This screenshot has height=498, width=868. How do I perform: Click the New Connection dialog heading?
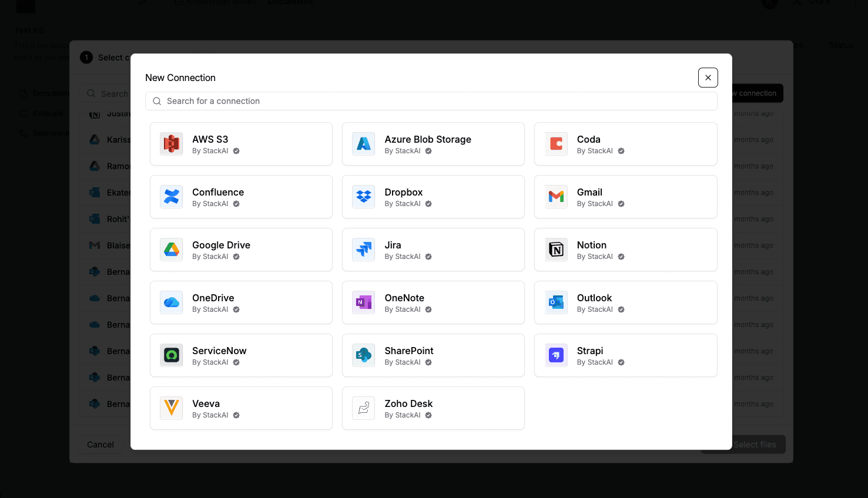(180, 78)
